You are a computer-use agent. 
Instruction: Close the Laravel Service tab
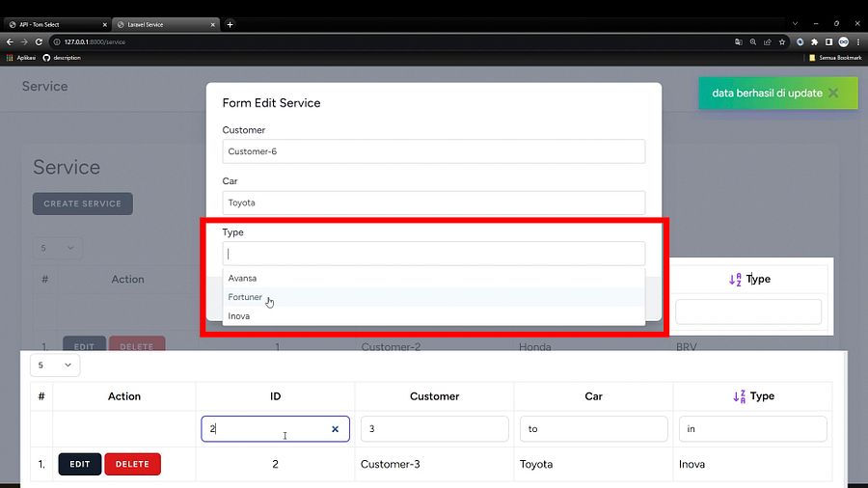tap(212, 25)
